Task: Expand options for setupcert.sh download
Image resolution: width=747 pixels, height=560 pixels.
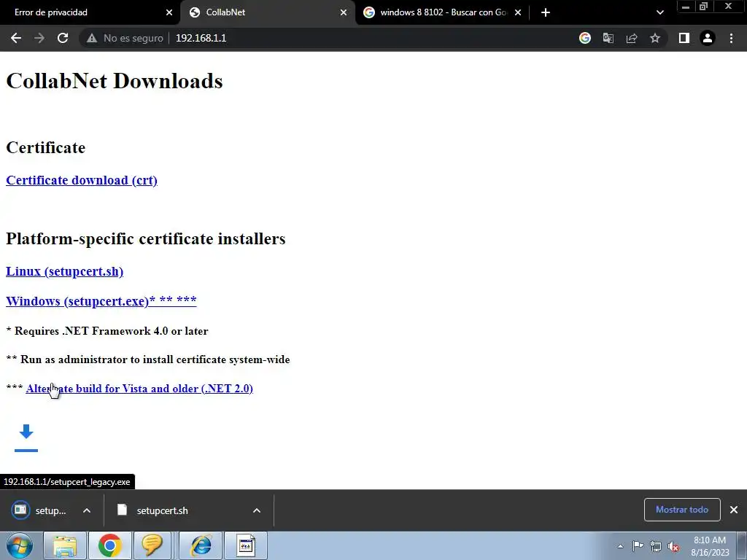Action: [x=256, y=510]
